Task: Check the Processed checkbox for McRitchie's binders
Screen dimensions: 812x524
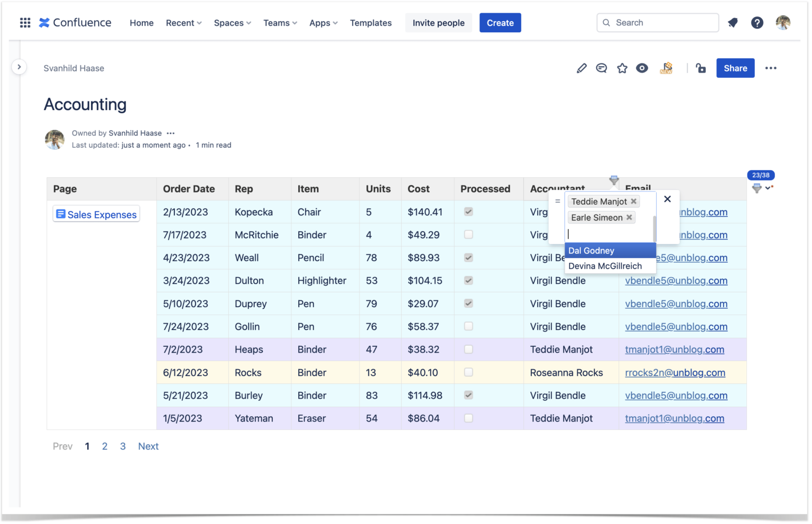Action: tap(468, 234)
